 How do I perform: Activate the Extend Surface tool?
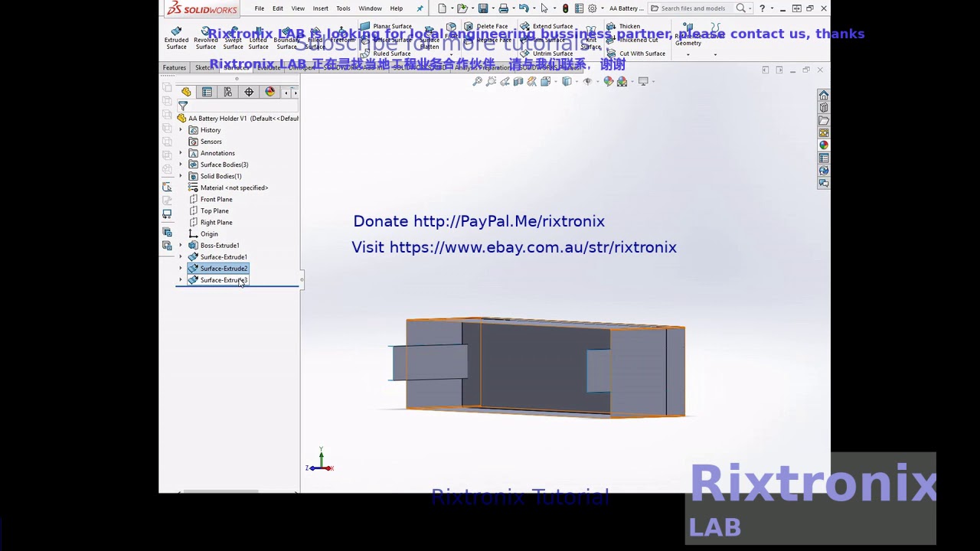click(547, 26)
